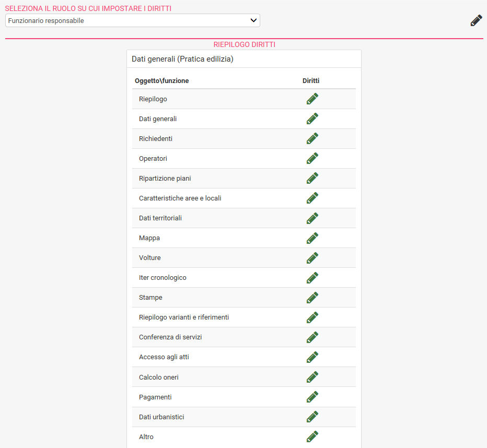Click pencil icon for Stampe
The image size is (487, 448).
(312, 298)
